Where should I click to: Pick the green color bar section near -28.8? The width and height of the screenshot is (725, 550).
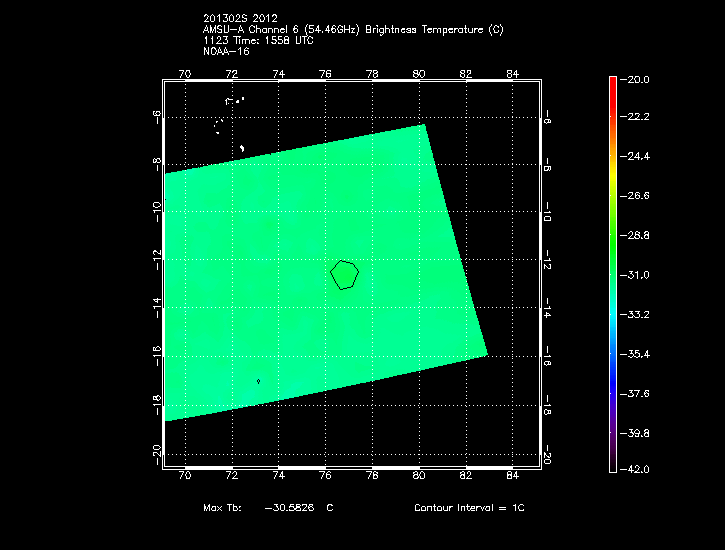point(612,235)
